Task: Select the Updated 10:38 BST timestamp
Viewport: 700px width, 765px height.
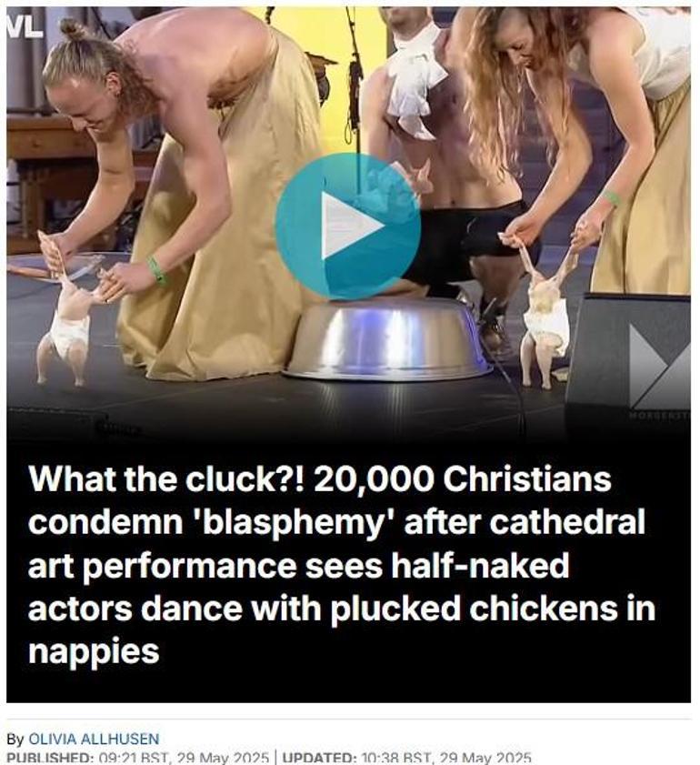Action: pyautogui.click(x=406, y=759)
